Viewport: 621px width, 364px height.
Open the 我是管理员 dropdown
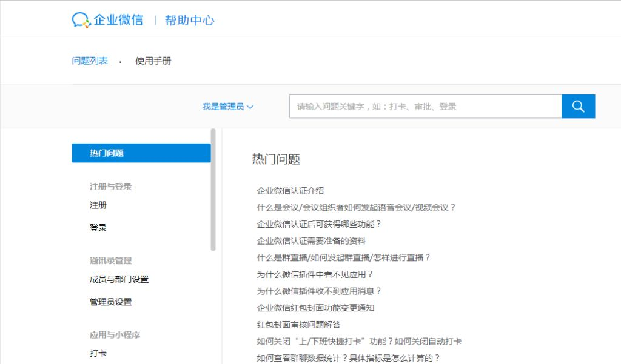click(227, 105)
